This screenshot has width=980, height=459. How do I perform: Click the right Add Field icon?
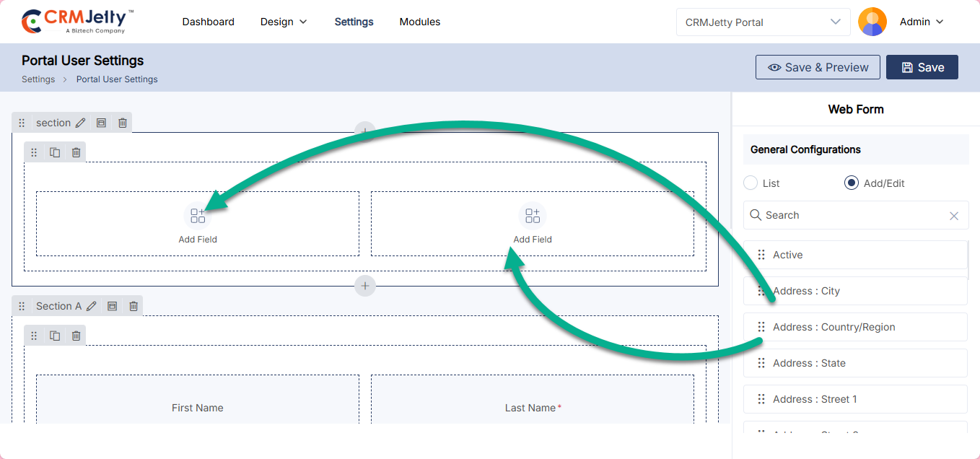pos(533,216)
